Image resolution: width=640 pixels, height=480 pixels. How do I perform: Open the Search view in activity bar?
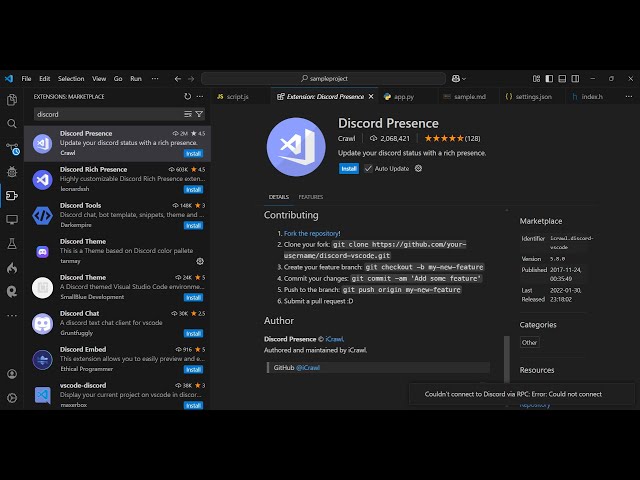pos(12,124)
